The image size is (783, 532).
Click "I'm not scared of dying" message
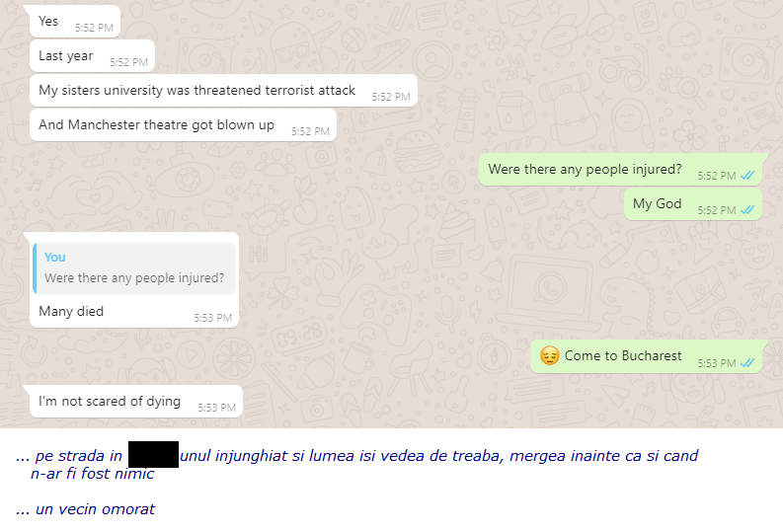point(136,402)
